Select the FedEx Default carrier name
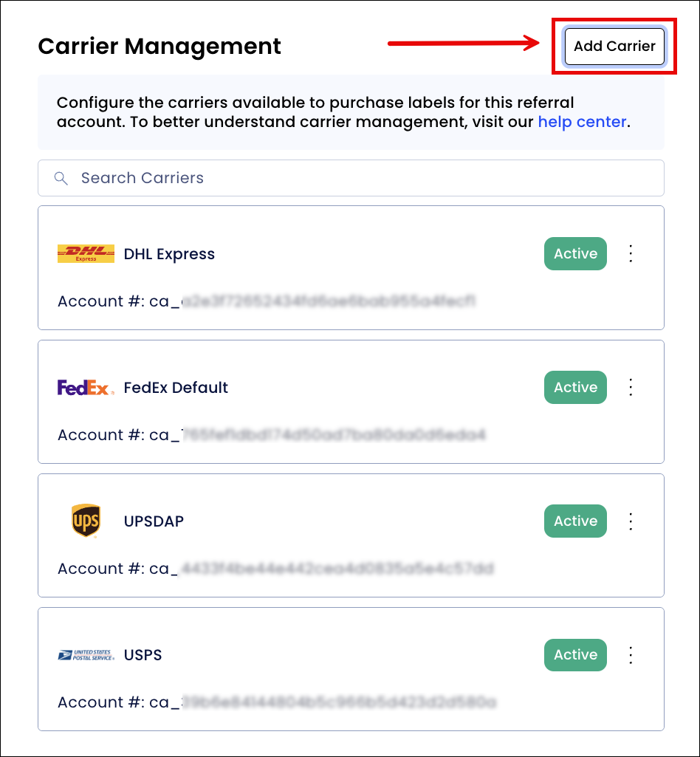The height and width of the screenshot is (757, 700). pos(176,388)
